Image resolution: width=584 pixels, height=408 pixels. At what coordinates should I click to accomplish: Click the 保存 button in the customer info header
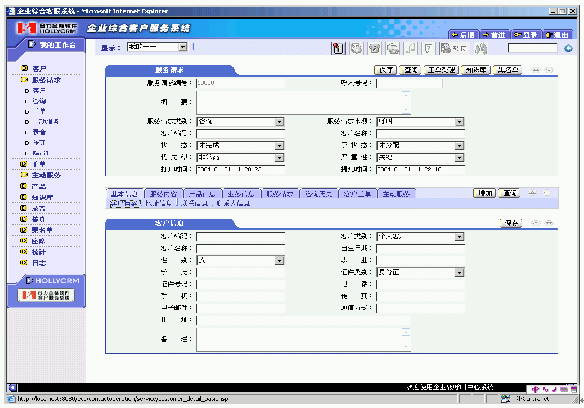point(511,223)
